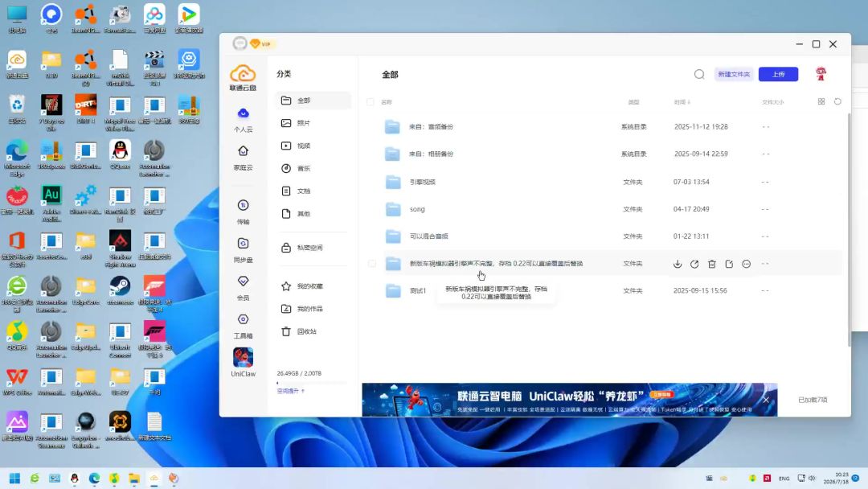Open the Recycle Bin on the desktop

pyautogui.click(x=17, y=109)
